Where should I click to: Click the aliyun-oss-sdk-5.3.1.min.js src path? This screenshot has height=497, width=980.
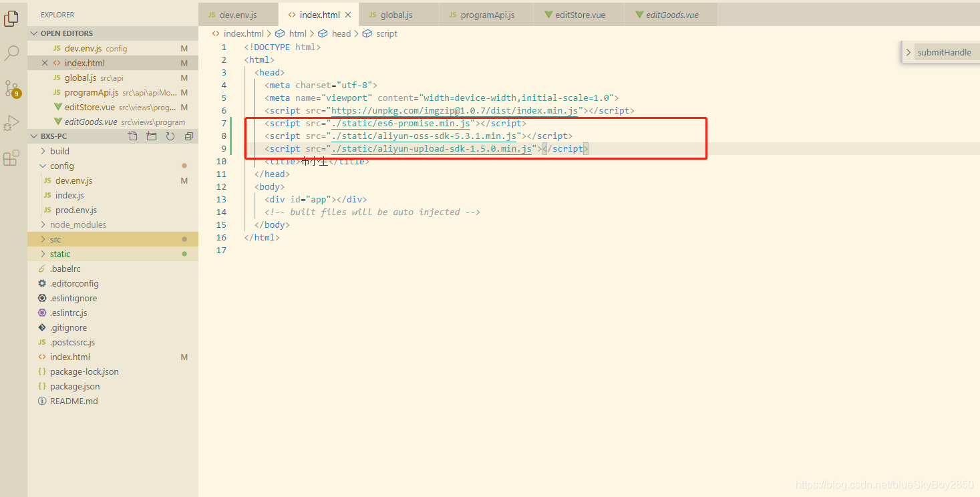pos(424,136)
